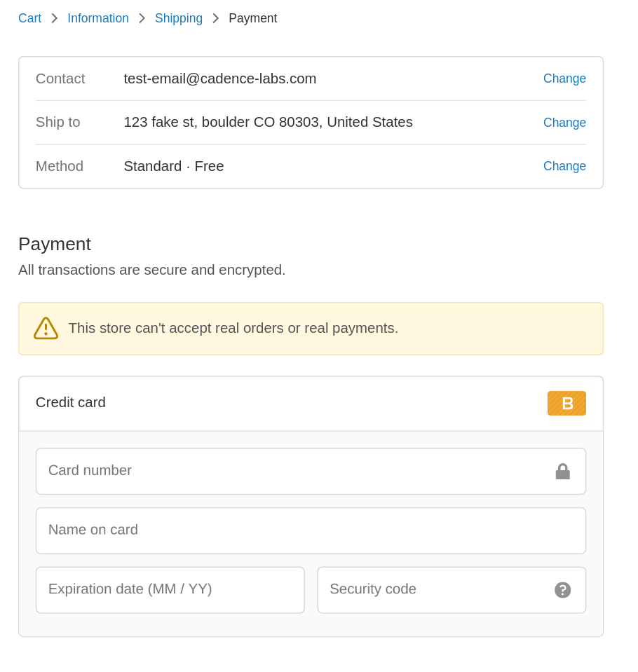Click chevron between Shipping and Payment
Screen dimensions: 638x672
click(x=216, y=18)
